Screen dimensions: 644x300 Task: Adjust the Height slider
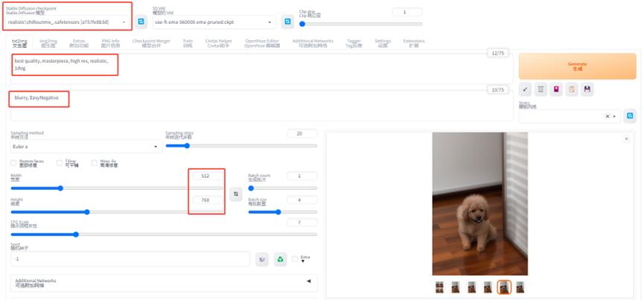(117, 212)
